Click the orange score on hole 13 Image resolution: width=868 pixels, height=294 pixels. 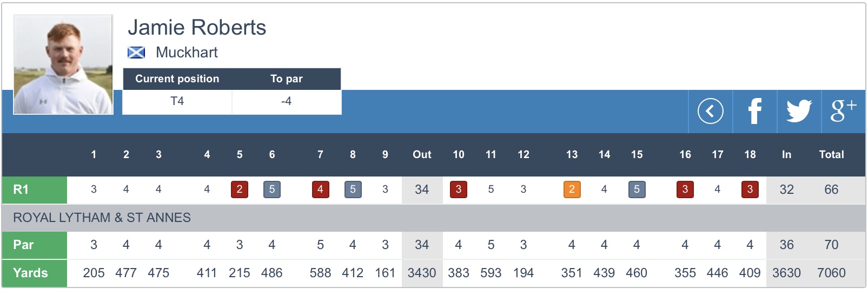pyautogui.click(x=572, y=190)
